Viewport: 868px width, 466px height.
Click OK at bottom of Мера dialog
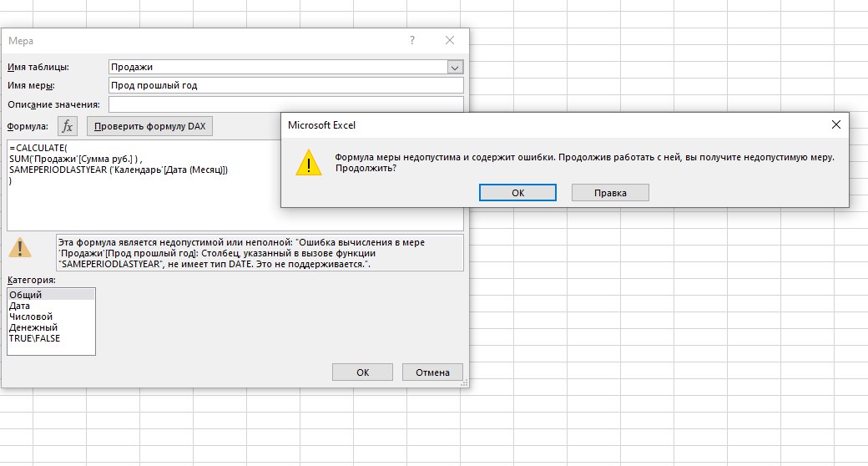point(362,372)
